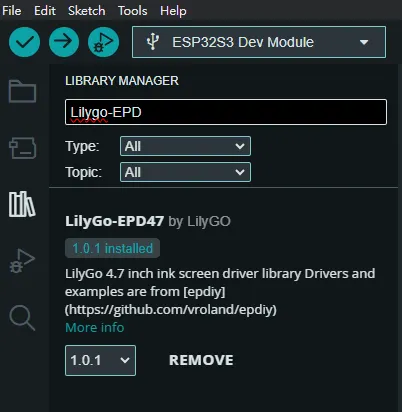Click the Upload arrow button
402x412 pixels.
point(64,42)
